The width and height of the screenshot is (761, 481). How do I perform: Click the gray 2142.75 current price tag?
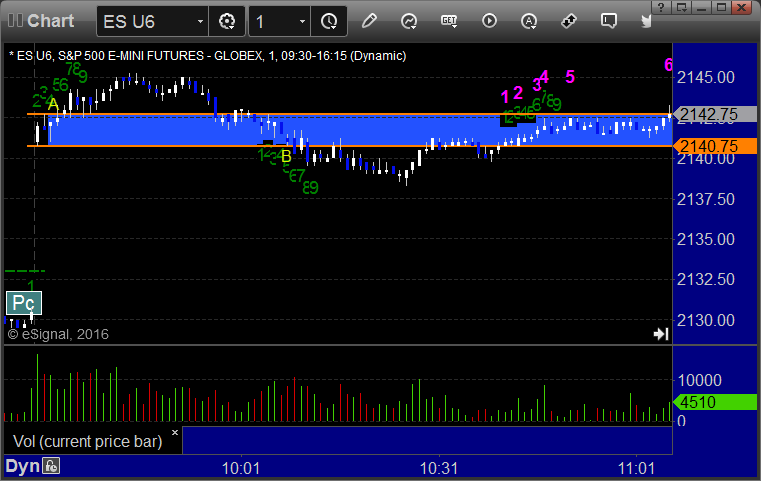[x=714, y=114]
